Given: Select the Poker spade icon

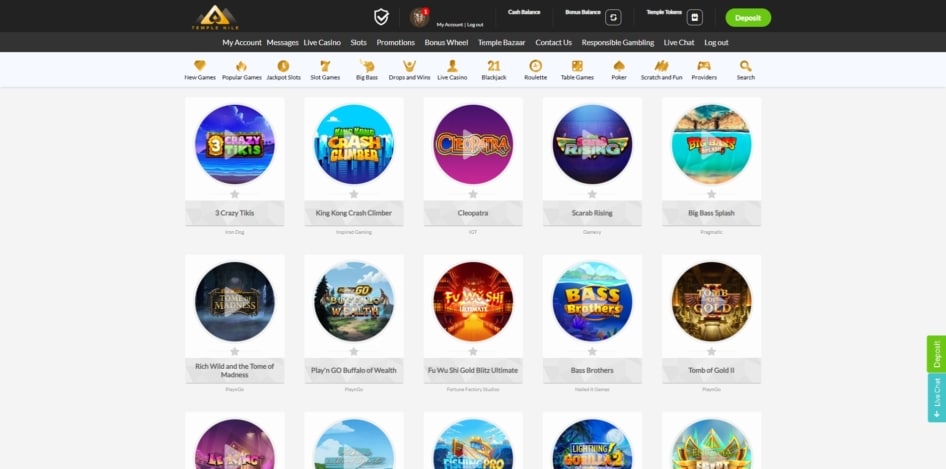Looking at the screenshot, I should (619, 66).
